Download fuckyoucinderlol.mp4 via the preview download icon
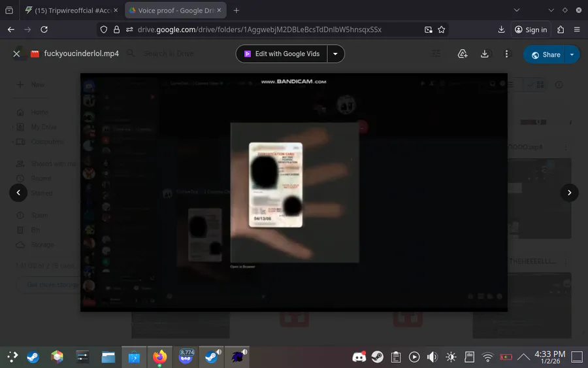This screenshot has height=368, width=588. (x=485, y=54)
